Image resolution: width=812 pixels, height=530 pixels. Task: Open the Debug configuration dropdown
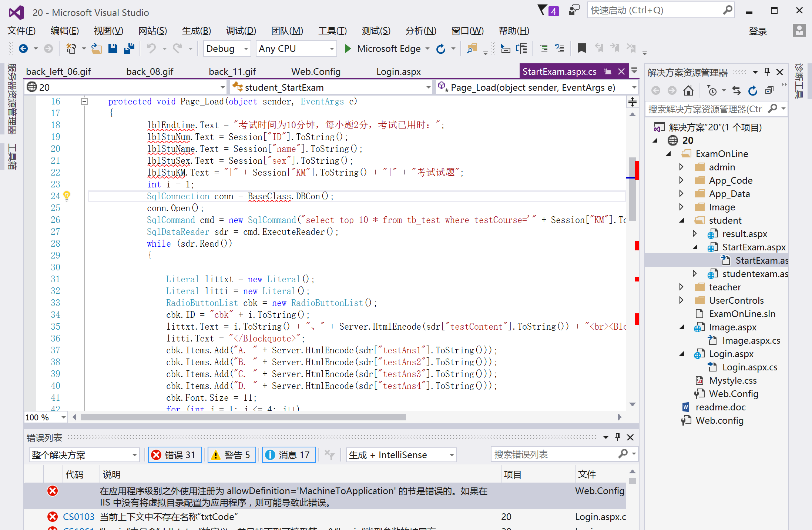pos(227,49)
